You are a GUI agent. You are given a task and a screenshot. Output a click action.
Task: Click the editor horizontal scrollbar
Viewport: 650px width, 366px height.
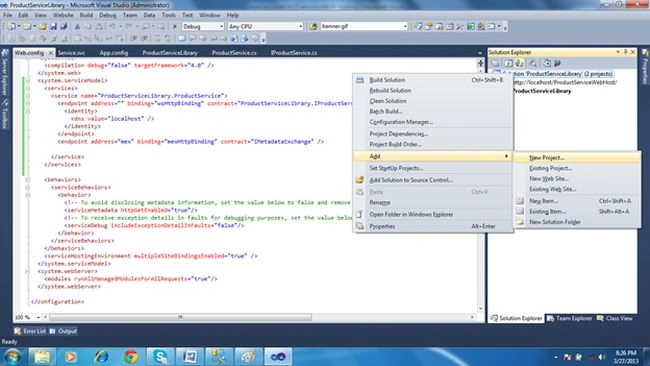pos(180,317)
